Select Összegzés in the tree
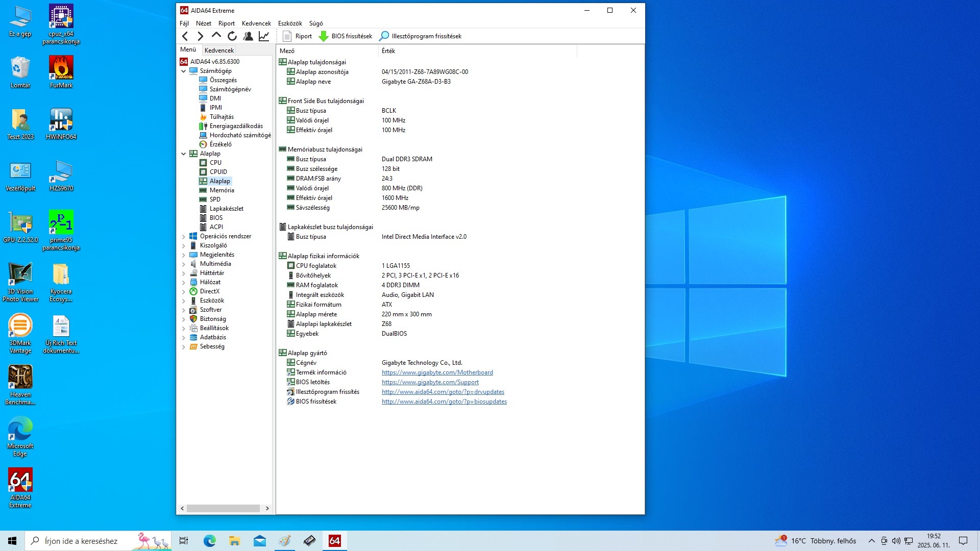 (223, 80)
